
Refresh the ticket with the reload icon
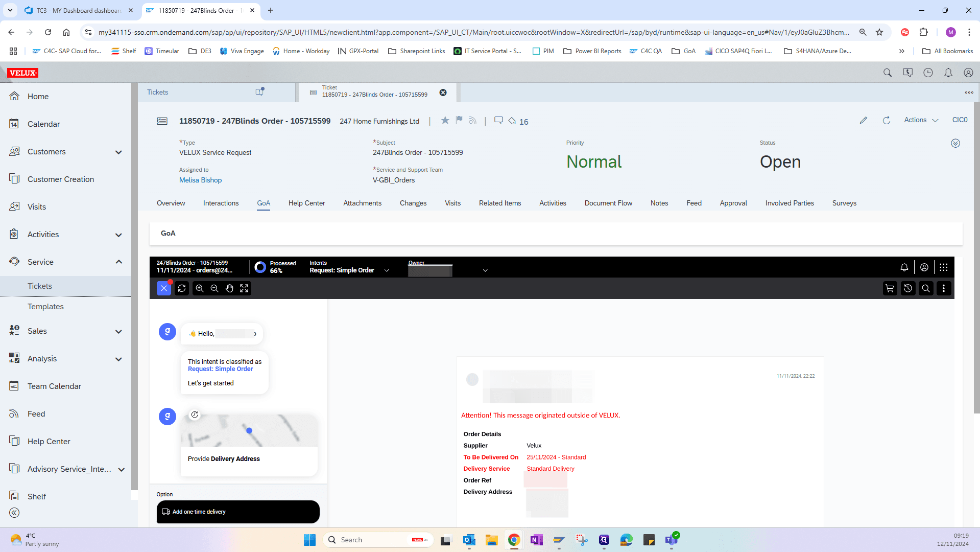[x=887, y=120]
